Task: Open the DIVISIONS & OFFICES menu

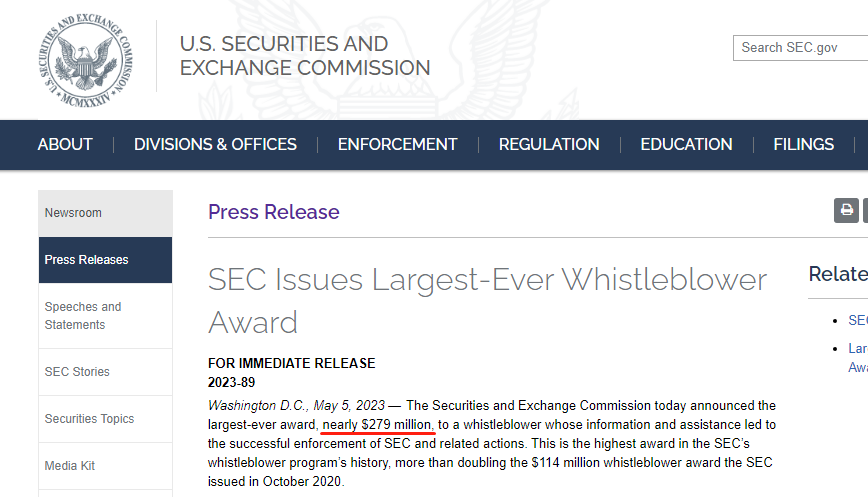Action: (x=215, y=144)
